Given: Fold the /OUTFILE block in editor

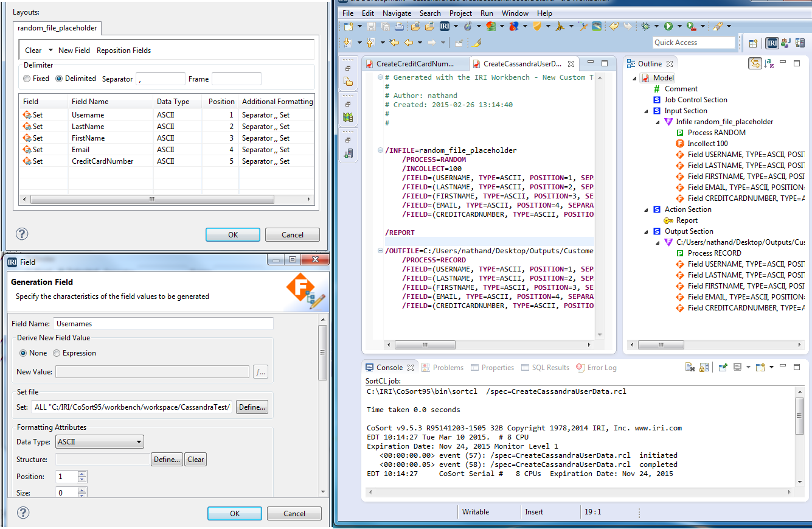Looking at the screenshot, I should click(x=380, y=251).
